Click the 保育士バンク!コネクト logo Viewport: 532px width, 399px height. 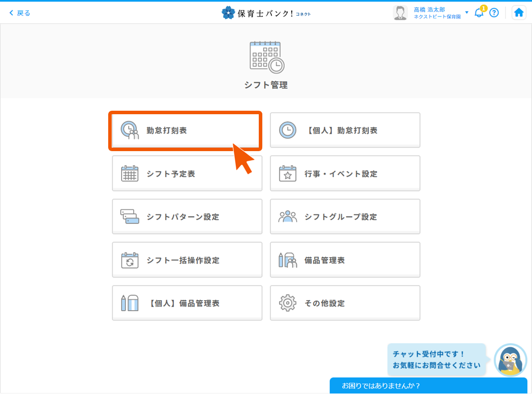click(266, 13)
